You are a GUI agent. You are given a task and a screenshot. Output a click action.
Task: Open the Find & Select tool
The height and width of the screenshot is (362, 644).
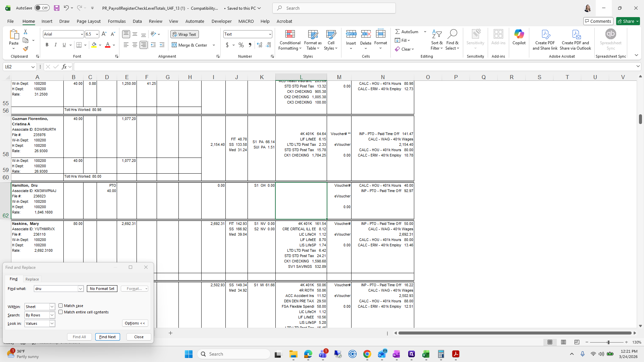point(452,40)
